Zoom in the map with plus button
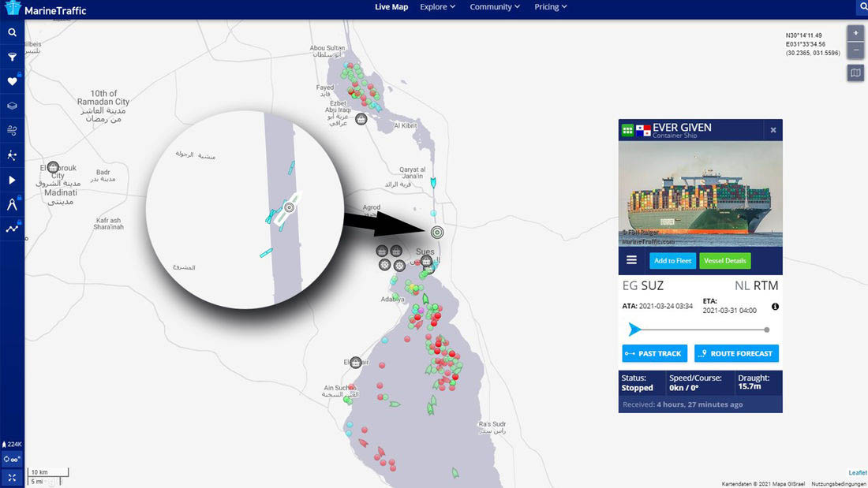 coord(855,33)
